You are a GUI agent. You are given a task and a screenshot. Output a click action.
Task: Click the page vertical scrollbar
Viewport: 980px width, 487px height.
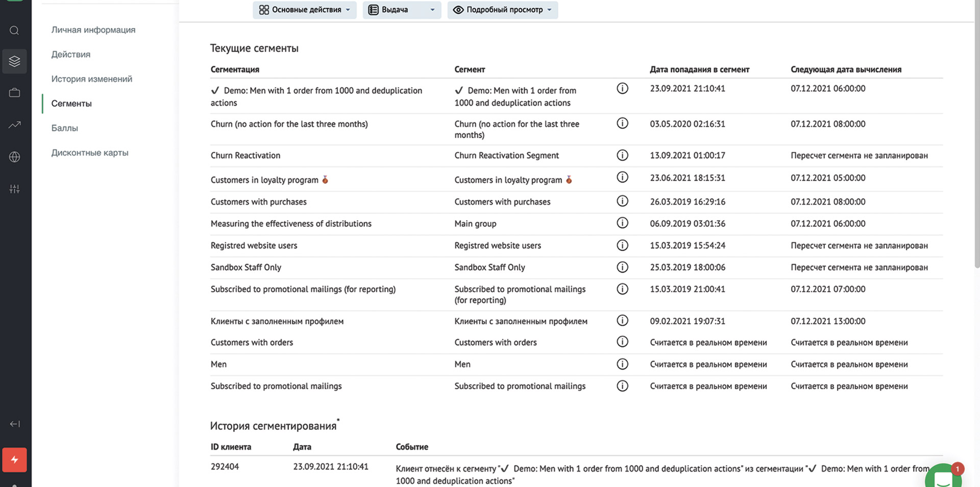[x=977, y=135]
